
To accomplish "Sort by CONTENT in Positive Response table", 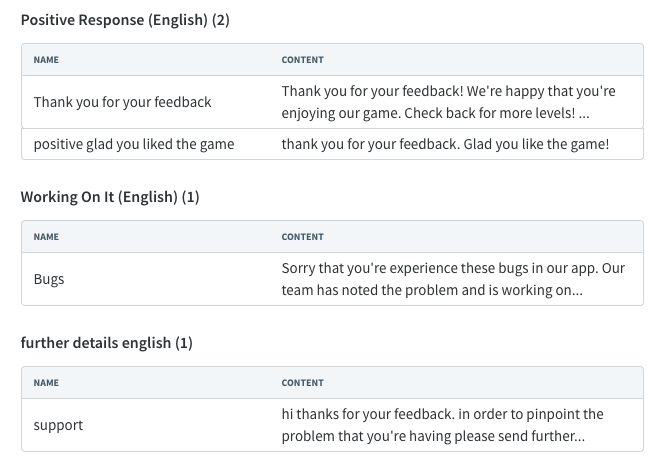I will click(302, 60).
